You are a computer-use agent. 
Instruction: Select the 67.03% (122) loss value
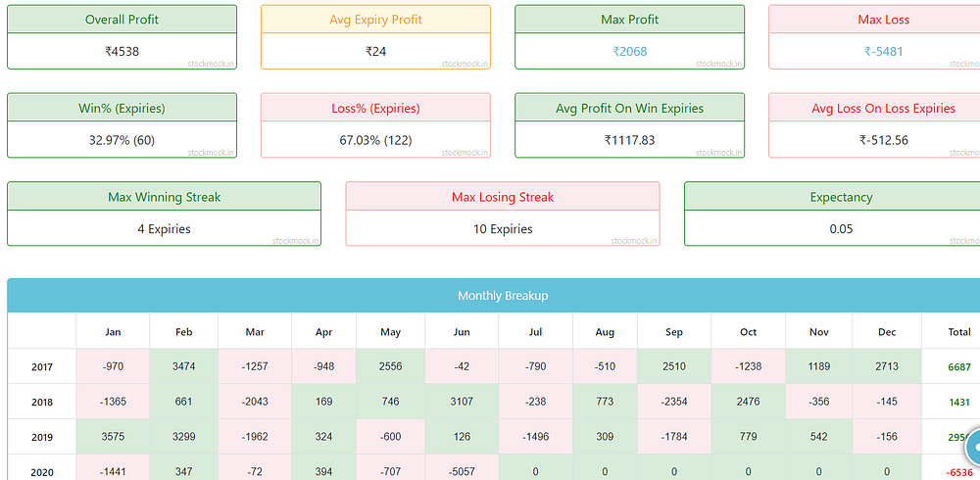coord(375,140)
